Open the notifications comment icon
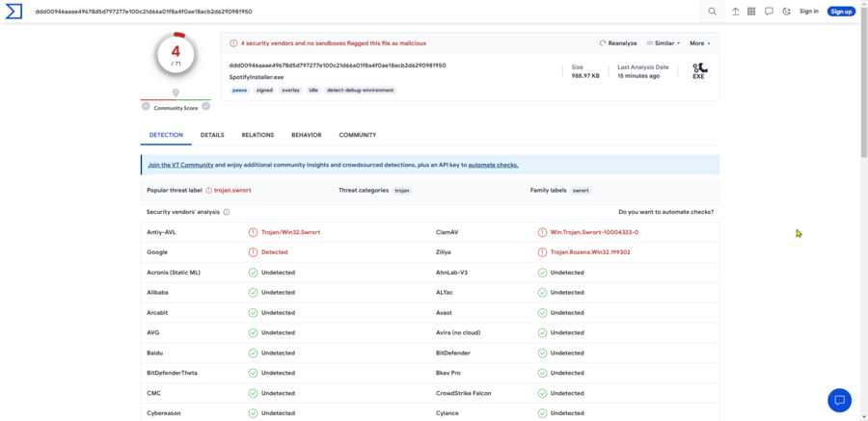Viewport: 868px width, 421px height. (x=769, y=11)
